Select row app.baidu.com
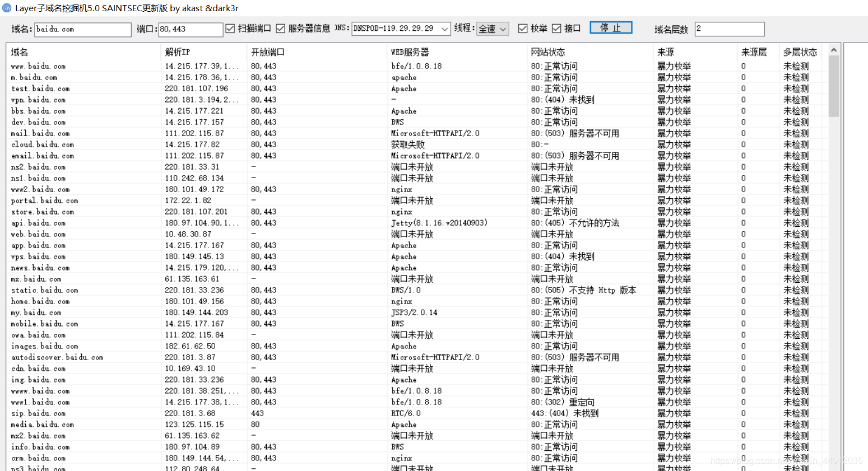 (417, 245)
